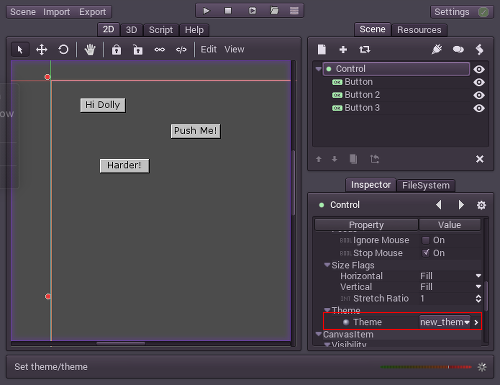Open the Scene menu
Screen dimensions: 500x385
23,12
